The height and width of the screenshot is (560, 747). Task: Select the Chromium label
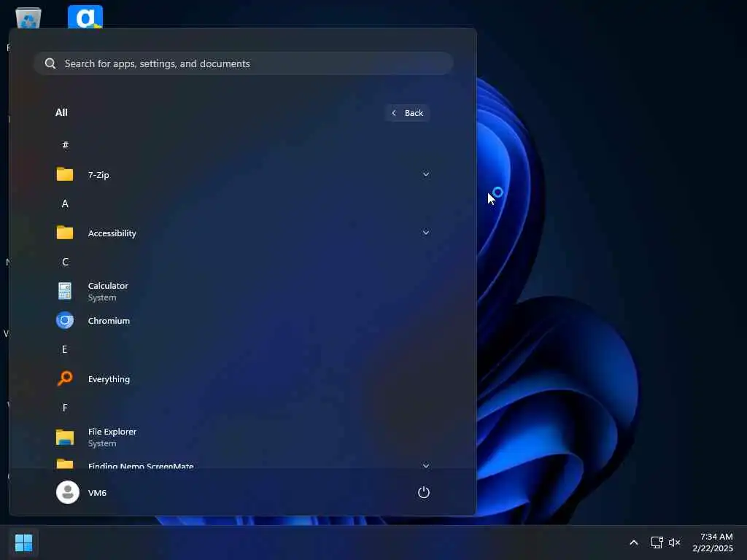(x=109, y=321)
